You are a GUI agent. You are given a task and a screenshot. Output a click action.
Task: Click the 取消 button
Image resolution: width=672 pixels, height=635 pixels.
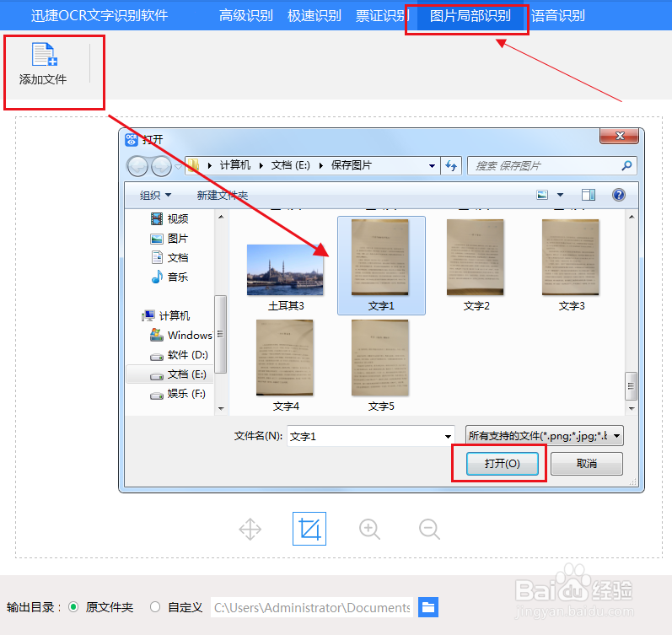click(x=586, y=464)
